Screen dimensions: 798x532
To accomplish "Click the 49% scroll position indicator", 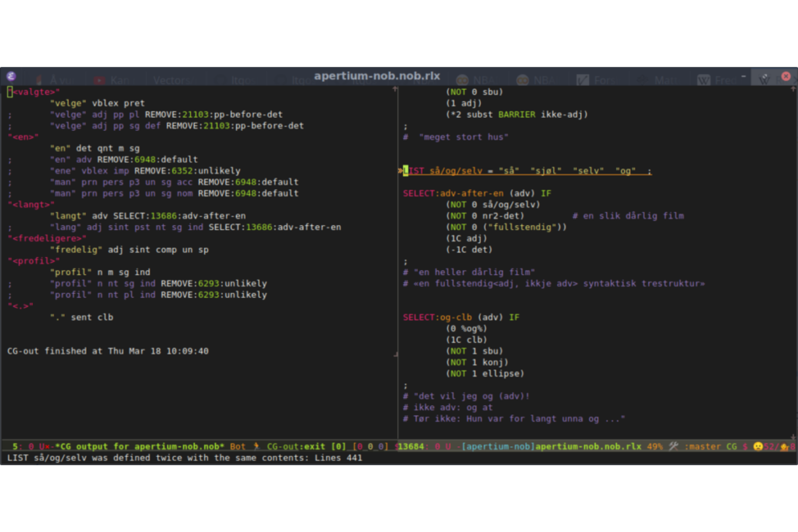I will click(654, 446).
